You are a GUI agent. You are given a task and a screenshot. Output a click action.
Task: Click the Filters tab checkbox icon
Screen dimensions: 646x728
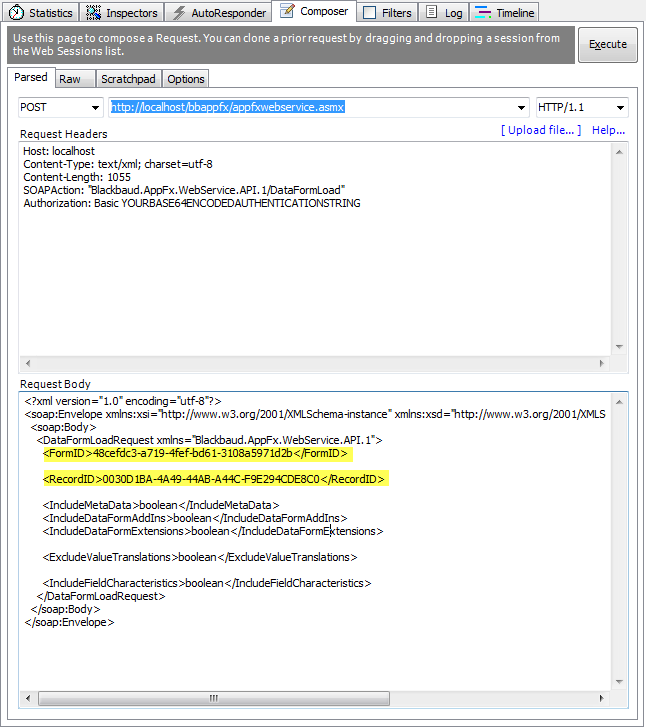(x=369, y=13)
